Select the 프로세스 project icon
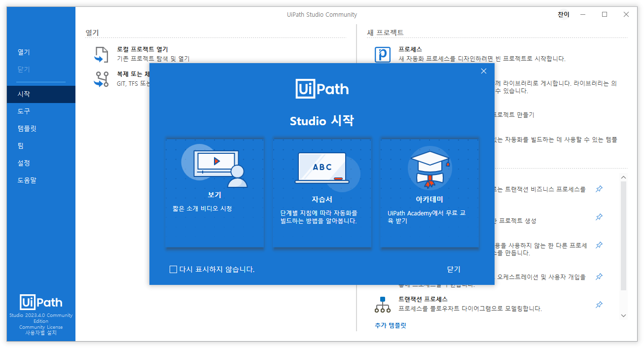This screenshot has width=644, height=348. 383,54
